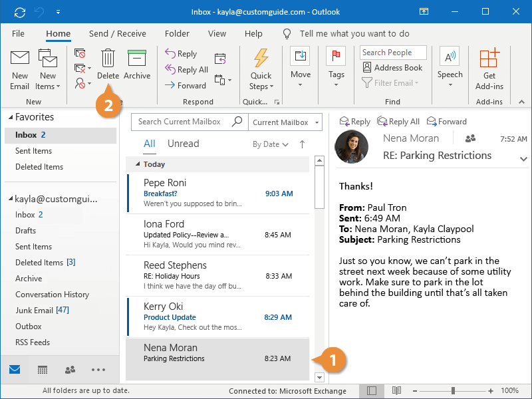Collapse the ribbon with the chevron
The image size is (532, 399).
[521, 102]
